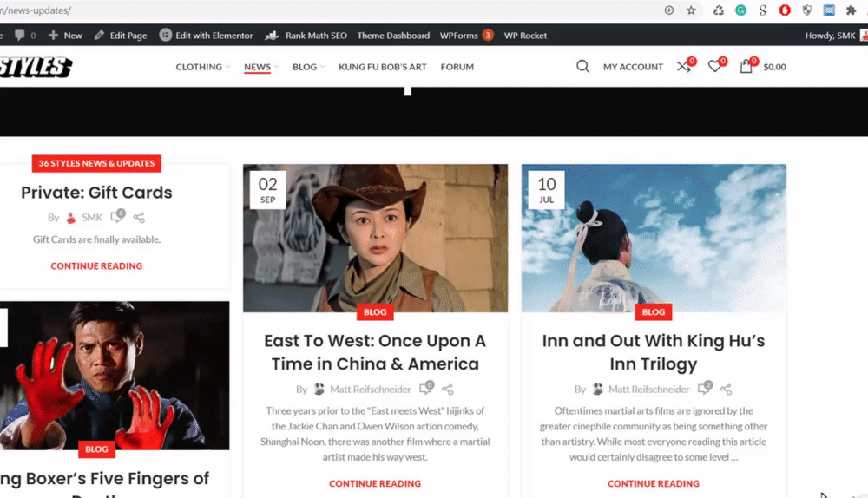
Task: Click share icon under East To West post
Action: pos(448,389)
